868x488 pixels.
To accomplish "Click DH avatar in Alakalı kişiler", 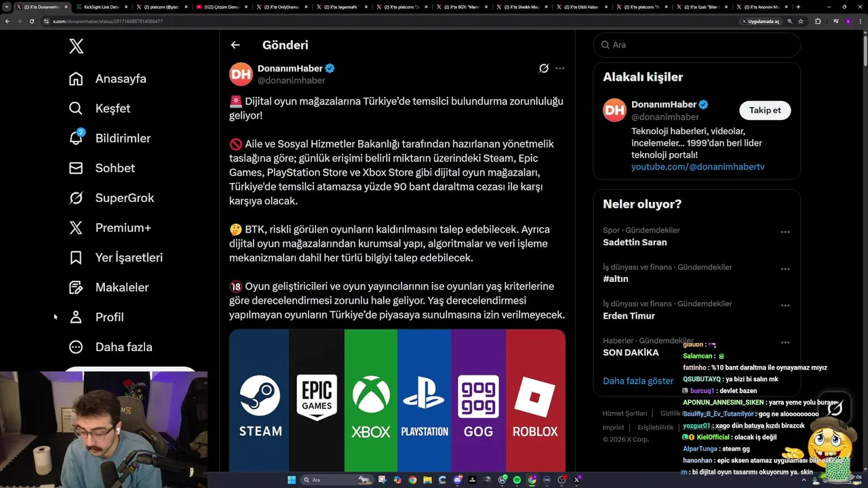I will [x=614, y=110].
